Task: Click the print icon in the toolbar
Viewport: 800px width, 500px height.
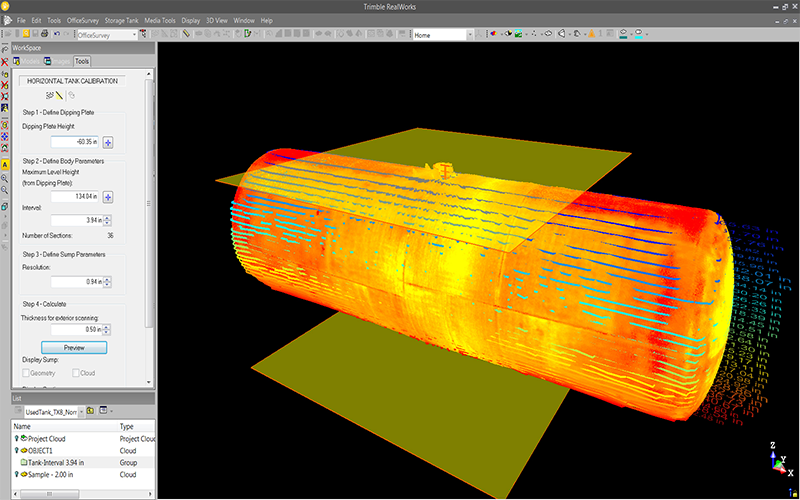Action: [x=44, y=34]
